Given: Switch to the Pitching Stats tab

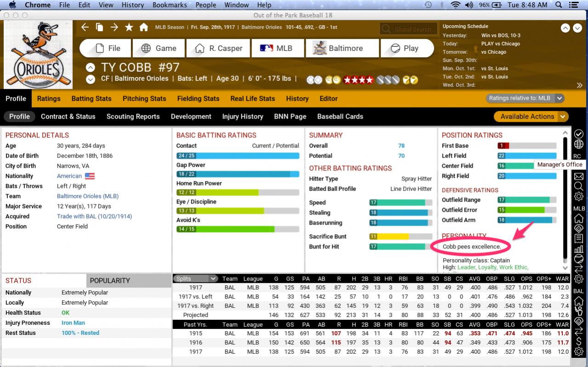Looking at the screenshot, I should pyautogui.click(x=144, y=98).
